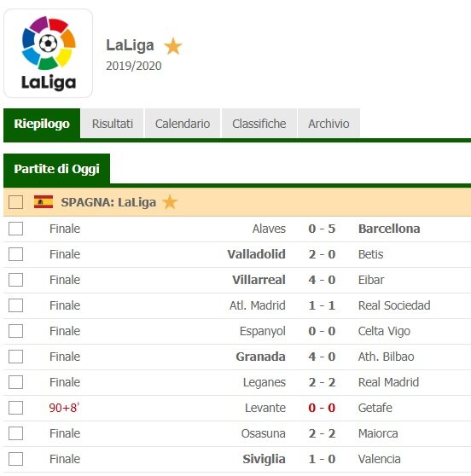Screen dimensions: 471x476
Task: Click the star beside SPAGNA: LaLiga header
Action: (170, 202)
